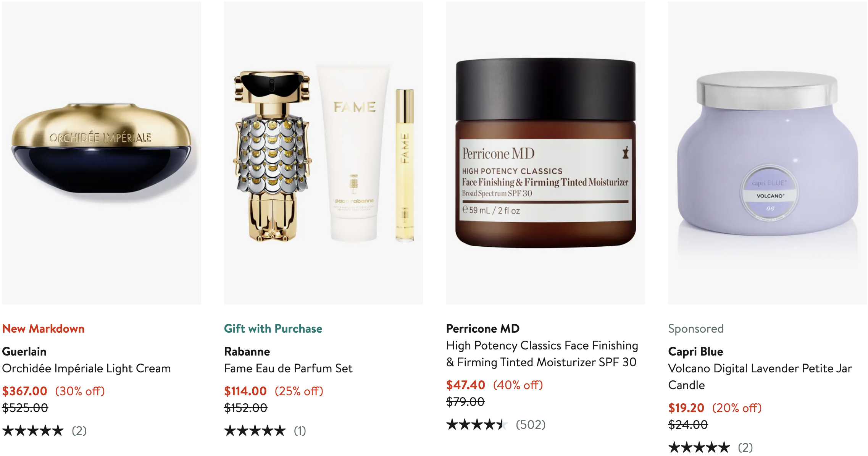Click the Guerlain brand name
Image resolution: width=868 pixels, height=456 pixels.
pyautogui.click(x=24, y=351)
